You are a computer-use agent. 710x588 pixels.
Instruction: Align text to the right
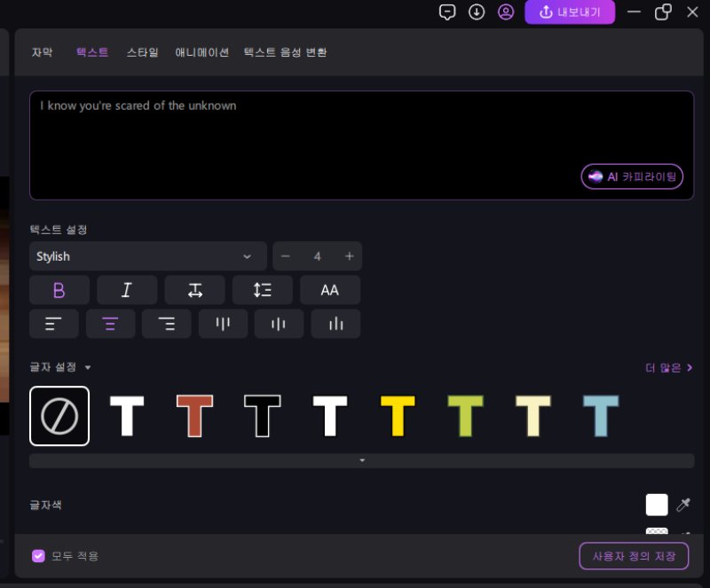click(x=166, y=324)
